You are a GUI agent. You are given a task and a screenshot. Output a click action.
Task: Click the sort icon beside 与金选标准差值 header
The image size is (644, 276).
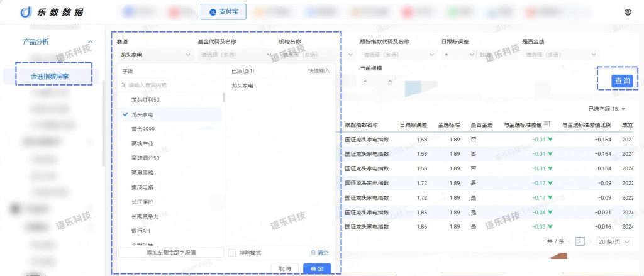[x=548, y=124]
